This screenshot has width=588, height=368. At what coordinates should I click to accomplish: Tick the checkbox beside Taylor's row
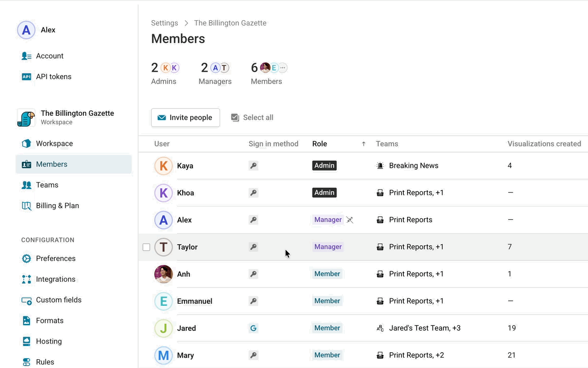tap(146, 247)
